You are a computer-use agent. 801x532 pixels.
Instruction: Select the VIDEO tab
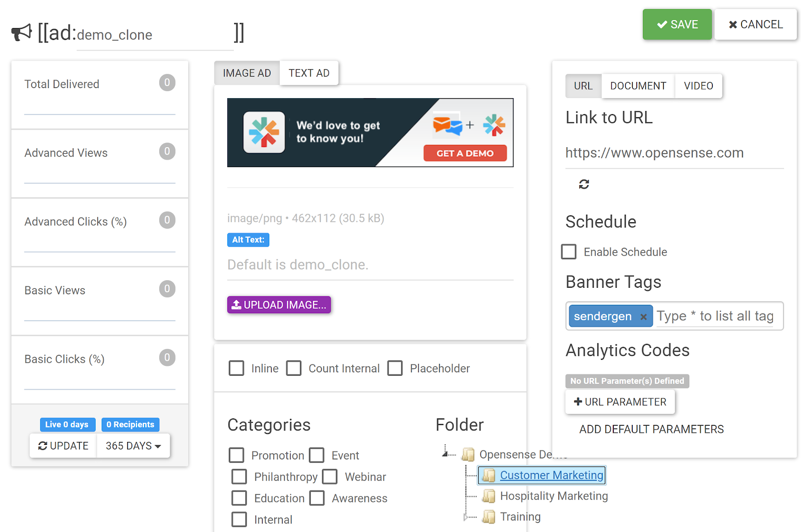698,86
